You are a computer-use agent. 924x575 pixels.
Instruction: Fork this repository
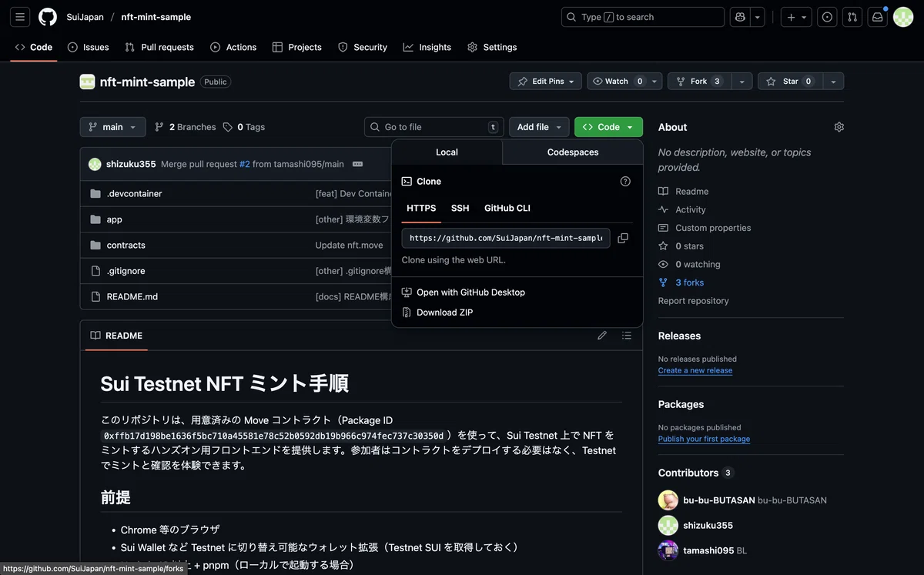699,81
